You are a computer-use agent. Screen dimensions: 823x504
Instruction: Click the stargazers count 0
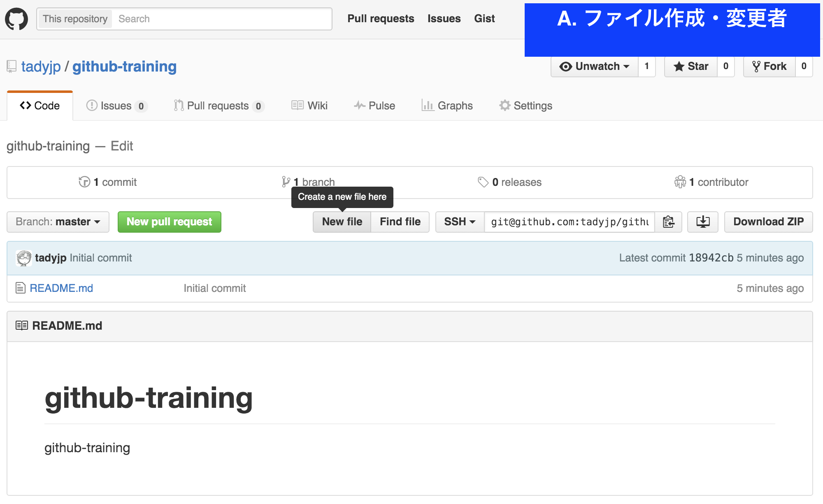pyautogui.click(x=726, y=66)
